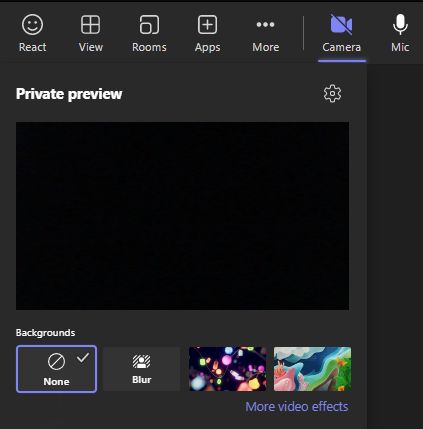Toggle the Mic mute state

click(x=400, y=33)
